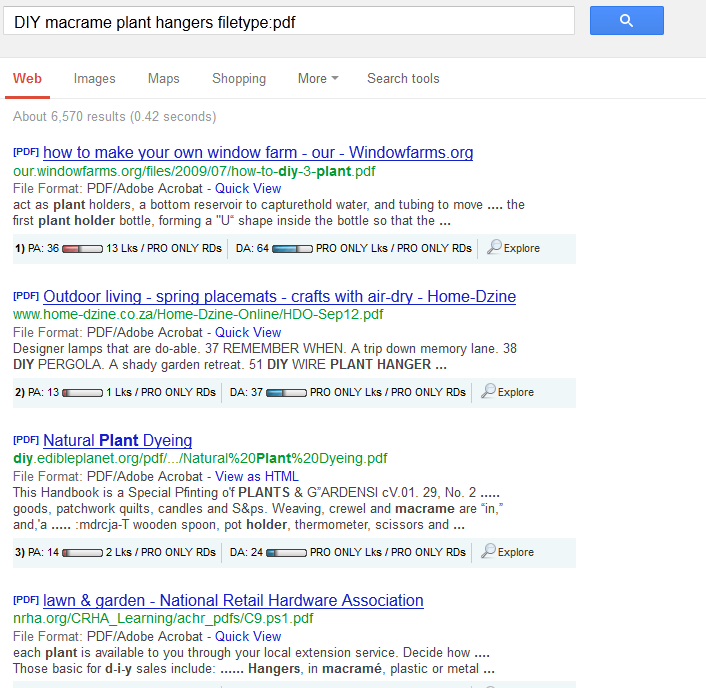Image resolution: width=706 pixels, height=688 pixels.
Task: Click the PA: 14 meter bar
Action: (x=82, y=552)
